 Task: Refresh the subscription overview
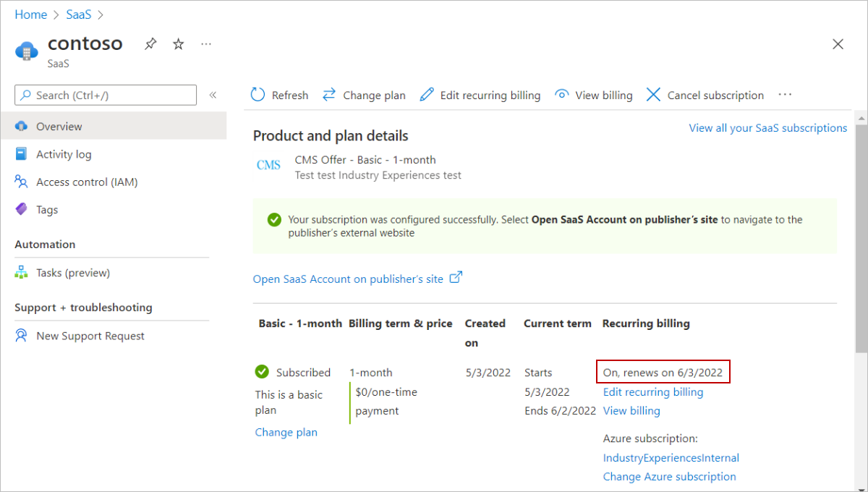[279, 95]
